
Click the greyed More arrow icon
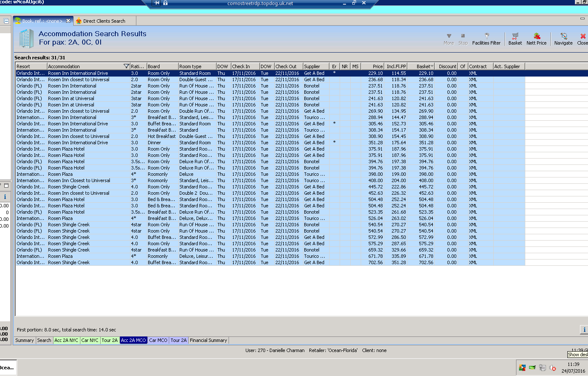click(x=449, y=39)
